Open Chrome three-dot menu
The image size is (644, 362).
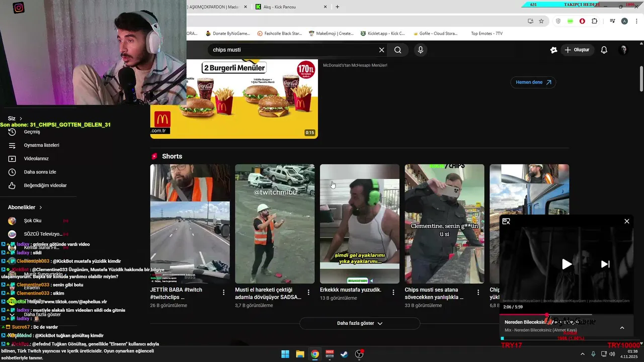tap(636, 21)
